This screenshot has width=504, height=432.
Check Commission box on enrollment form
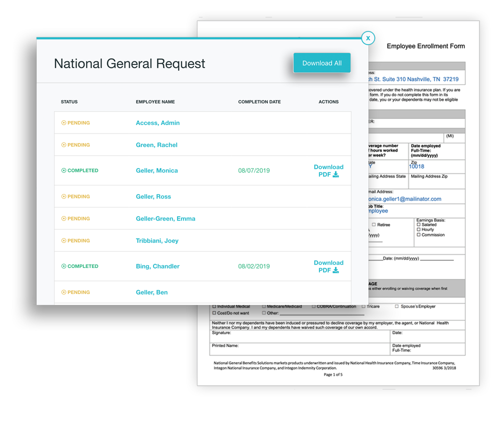pyautogui.click(x=418, y=234)
